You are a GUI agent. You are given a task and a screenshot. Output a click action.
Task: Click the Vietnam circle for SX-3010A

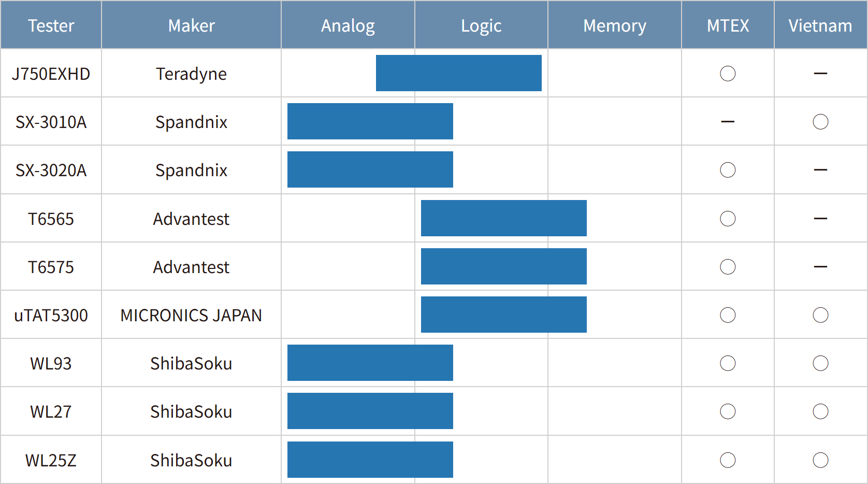point(820,122)
